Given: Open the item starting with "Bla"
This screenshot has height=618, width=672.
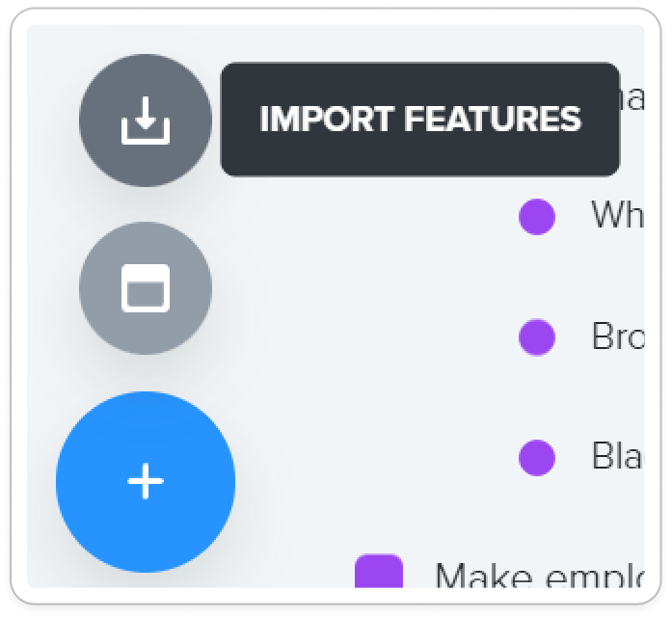Looking at the screenshot, I should [617, 456].
